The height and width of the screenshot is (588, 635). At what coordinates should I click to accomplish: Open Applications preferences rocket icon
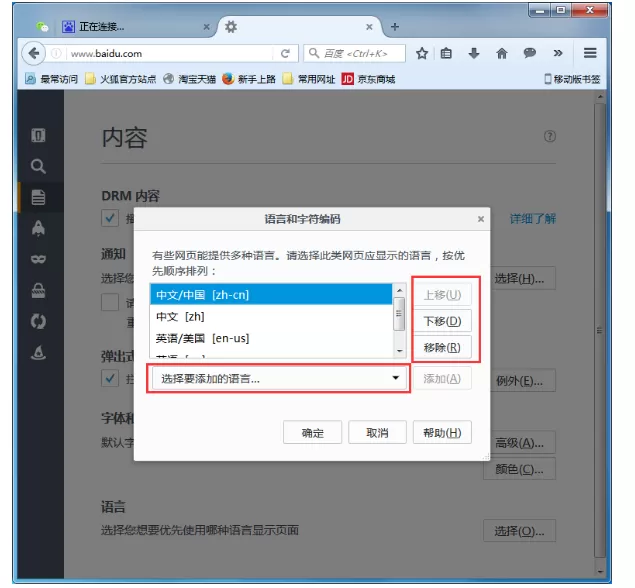pos(38,228)
